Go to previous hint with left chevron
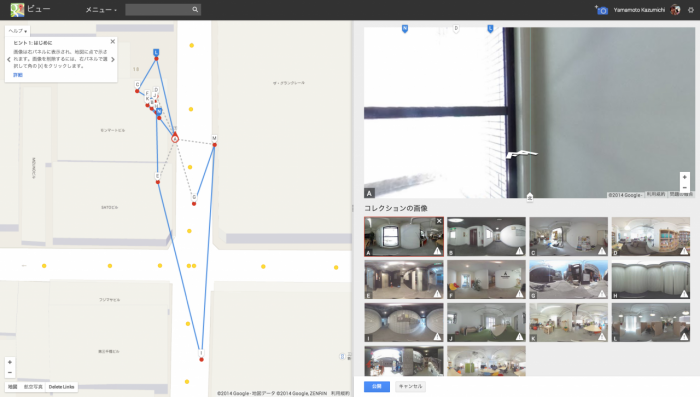The image size is (700, 397). tap(9, 59)
